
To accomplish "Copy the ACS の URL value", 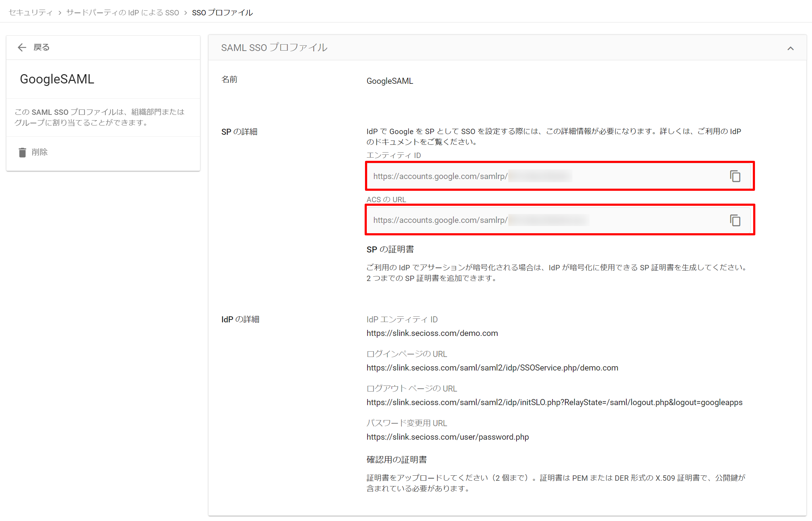I will [735, 220].
